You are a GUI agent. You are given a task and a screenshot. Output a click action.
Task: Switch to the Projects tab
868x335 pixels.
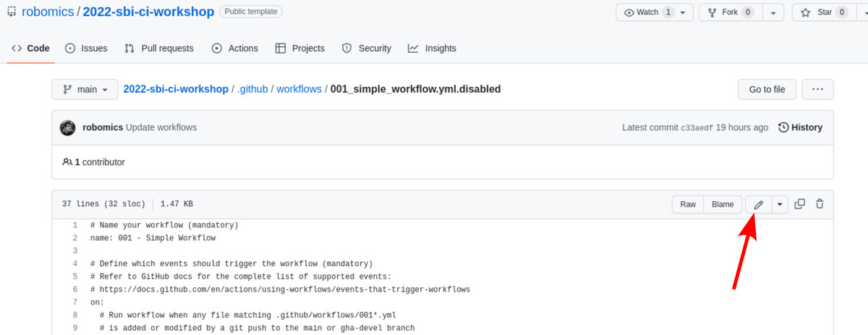300,48
